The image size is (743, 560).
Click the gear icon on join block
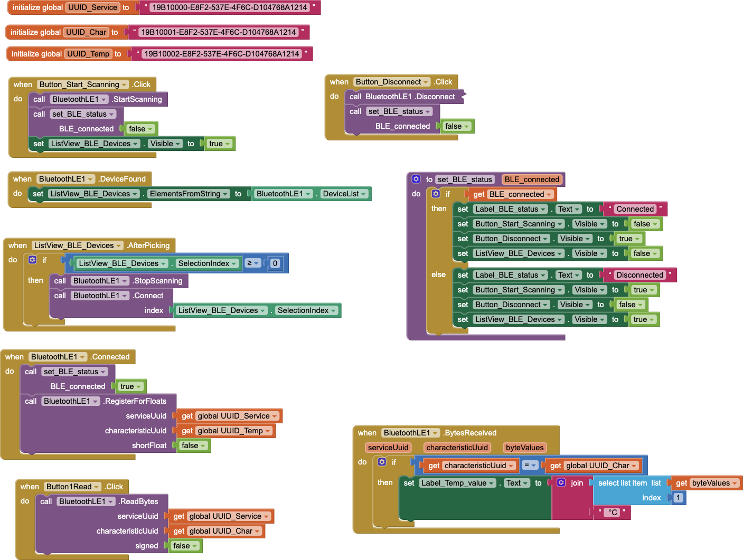point(561,482)
